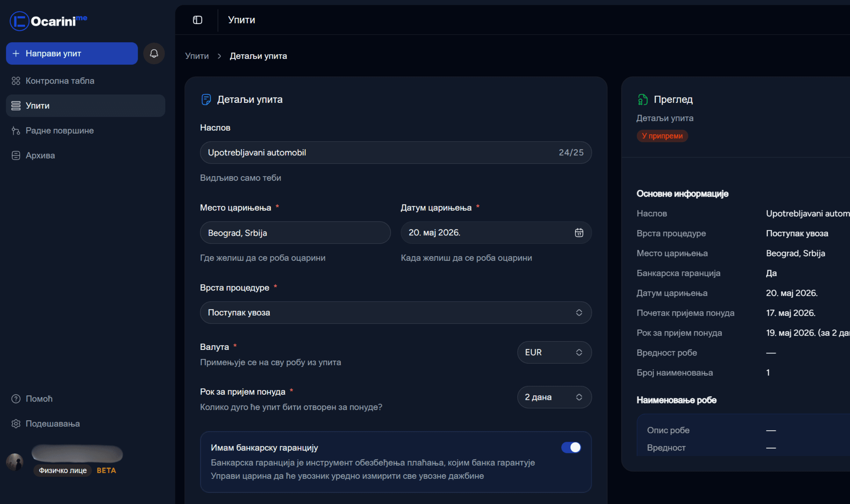Open the Рок за пријем понуда dropdown
This screenshot has width=850, height=504.
[554, 397]
